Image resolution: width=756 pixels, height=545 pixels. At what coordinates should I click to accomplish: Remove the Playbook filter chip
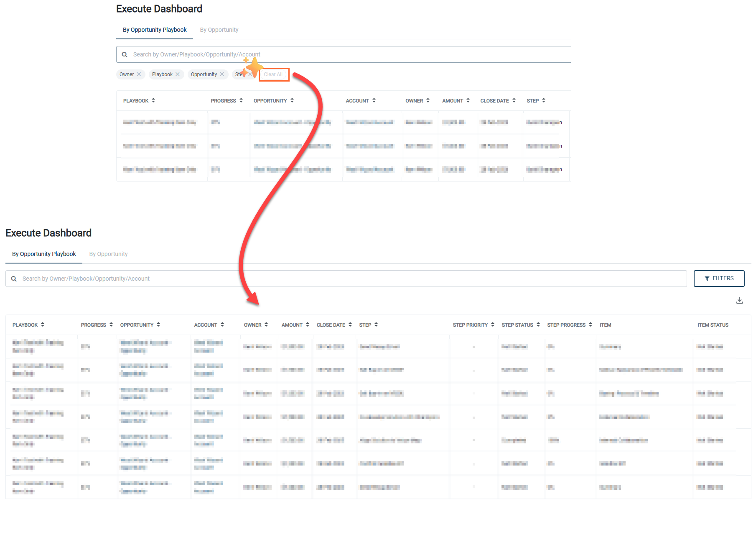[x=178, y=74]
